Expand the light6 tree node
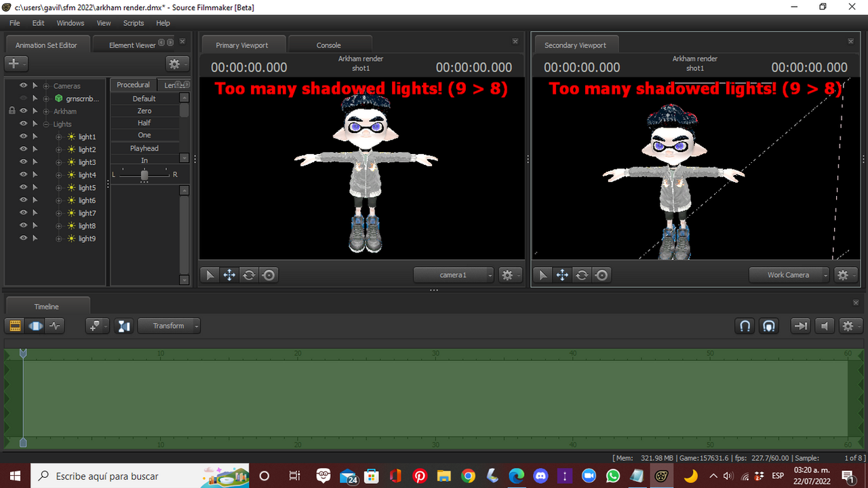The image size is (868, 488). pos(59,200)
